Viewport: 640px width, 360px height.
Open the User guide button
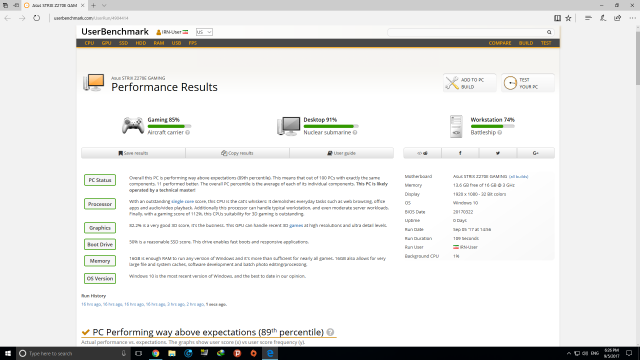(341, 153)
